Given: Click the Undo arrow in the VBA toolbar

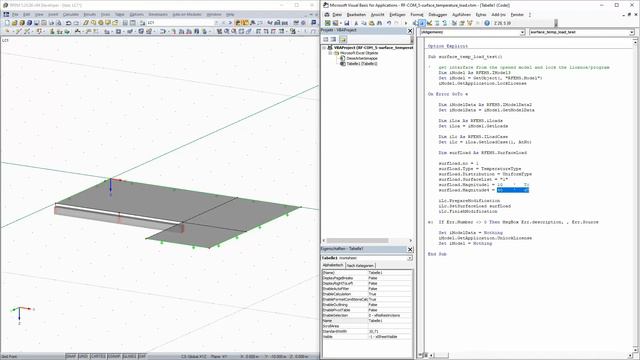Looking at the screenshot, I should (x=389, y=23).
